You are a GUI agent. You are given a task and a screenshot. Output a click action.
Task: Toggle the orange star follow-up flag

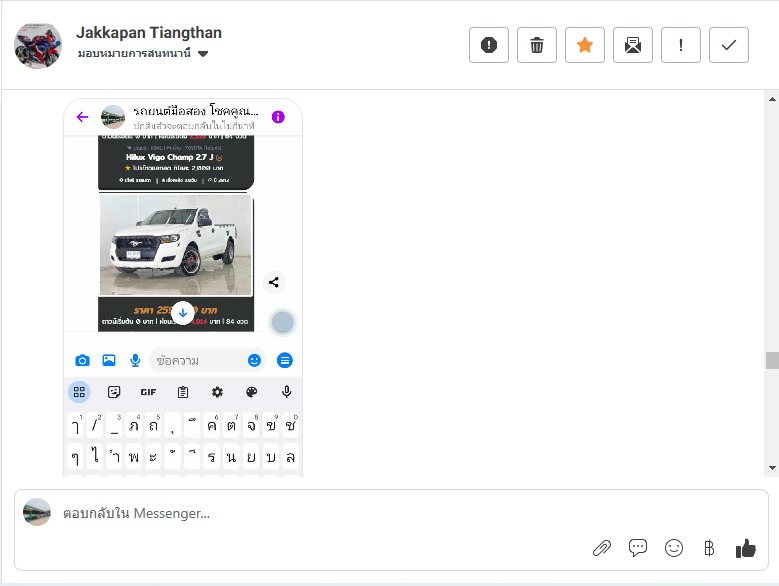(585, 45)
